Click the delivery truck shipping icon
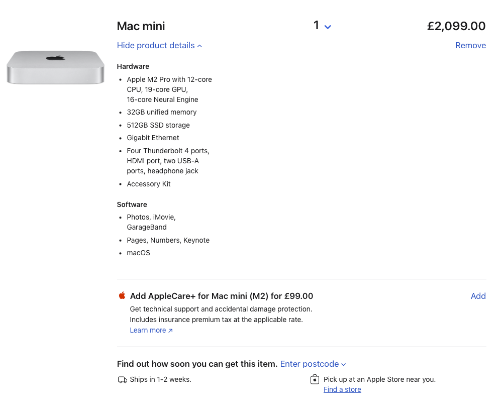Image resolution: width=504 pixels, height=420 pixels. point(122,380)
